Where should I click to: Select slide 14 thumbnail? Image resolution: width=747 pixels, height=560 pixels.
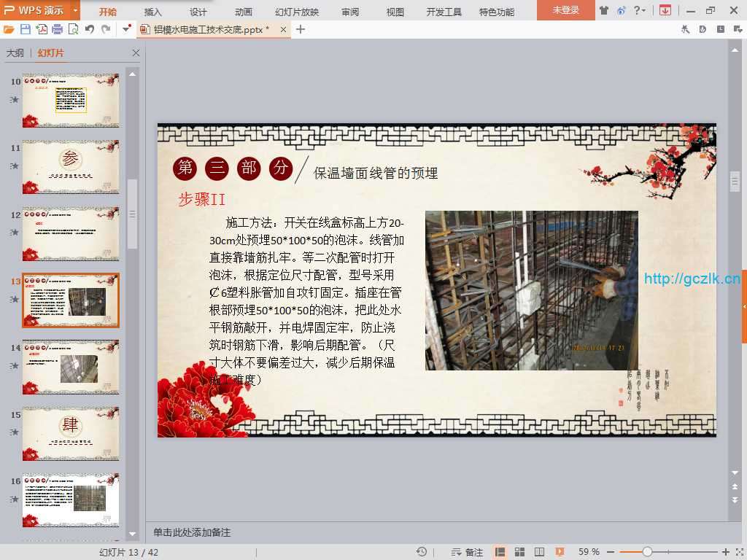70,367
